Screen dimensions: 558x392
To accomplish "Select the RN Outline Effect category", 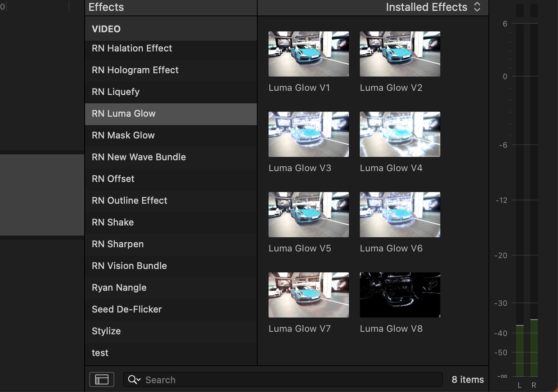I will coord(130,200).
